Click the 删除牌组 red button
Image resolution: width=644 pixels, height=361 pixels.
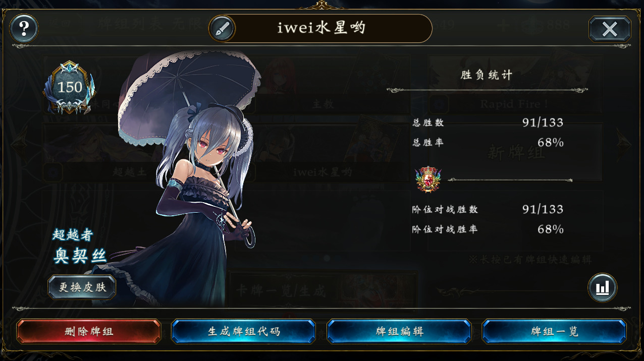point(89,332)
